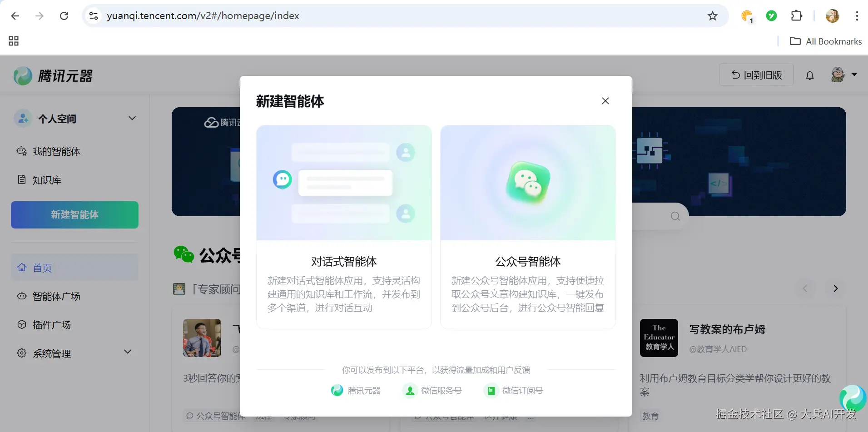
Task: Click the 腾讯元器 platform icon in dialog footer
Action: (x=337, y=390)
